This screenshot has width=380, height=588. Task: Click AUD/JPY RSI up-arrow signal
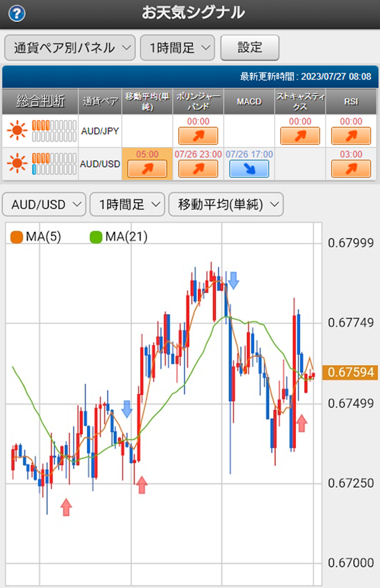(351, 136)
